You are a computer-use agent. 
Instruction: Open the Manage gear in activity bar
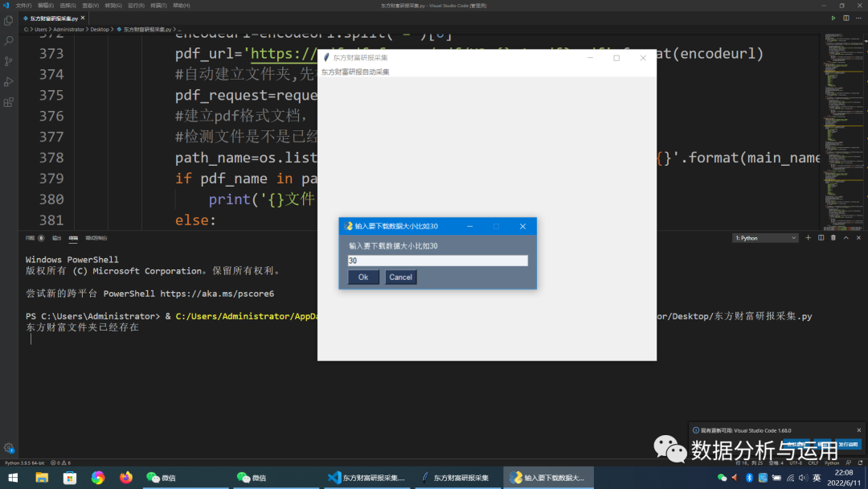(8, 448)
